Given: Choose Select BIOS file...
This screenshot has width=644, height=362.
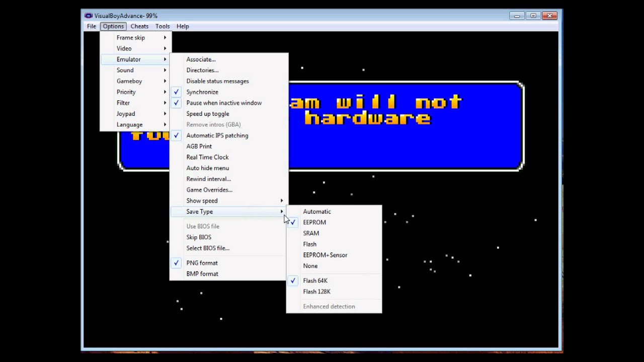Looking at the screenshot, I should pyautogui.click(x=229, y=248).
